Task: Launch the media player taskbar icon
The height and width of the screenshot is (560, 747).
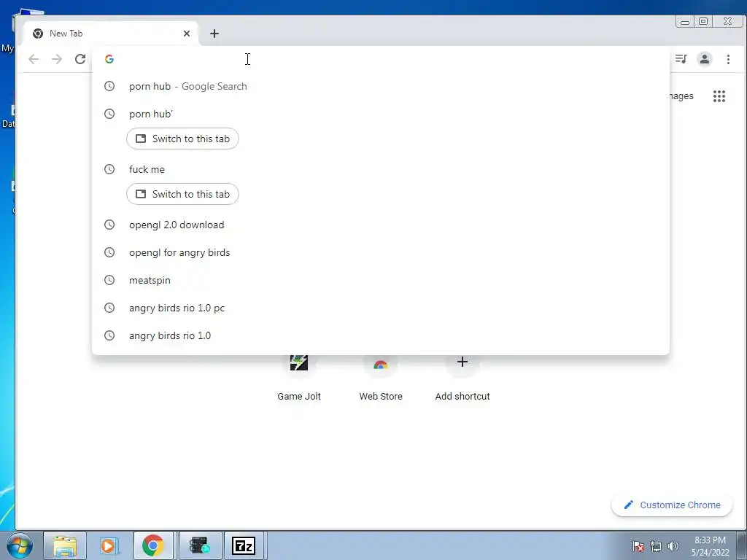Action: pyautogui.click(x=109, y=545)
